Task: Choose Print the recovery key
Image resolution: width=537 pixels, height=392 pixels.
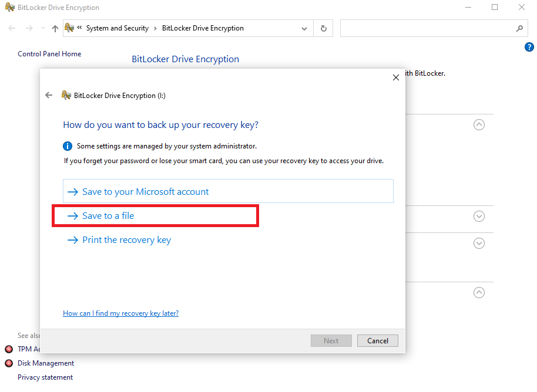Action: click(x=126, y=239)
